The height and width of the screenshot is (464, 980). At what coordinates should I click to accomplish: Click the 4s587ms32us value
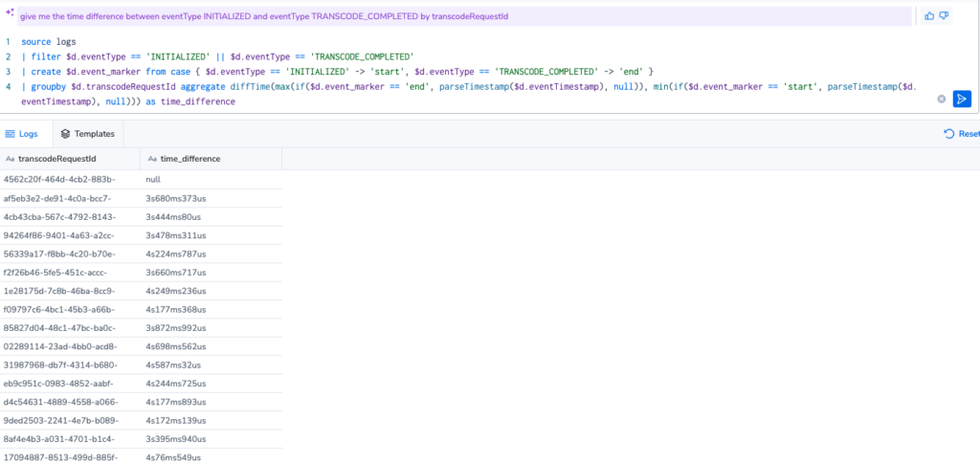coord(174,365)
